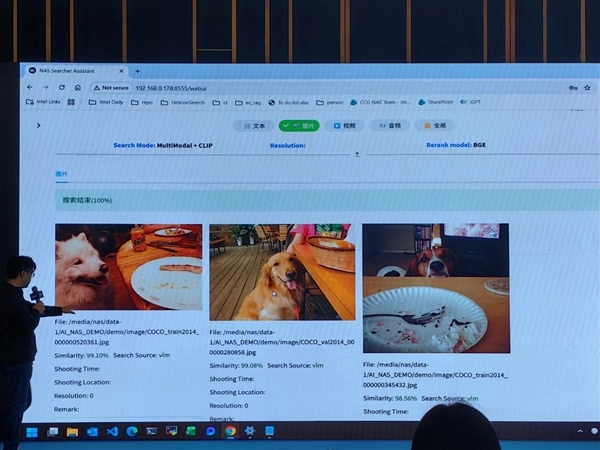Image resolution: width=600 pixels, height=450 pixels.
Task: Open File Explorer from the taskbar
Action: tap(72, 432)
